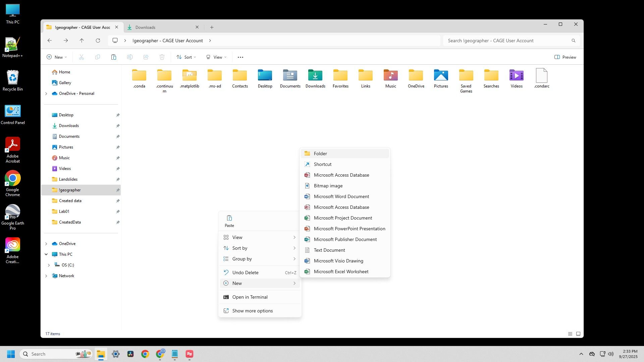This screenshot has width=644, height=362.
Task: Switch to large icons view in status bar
Action: click(578, 334)
